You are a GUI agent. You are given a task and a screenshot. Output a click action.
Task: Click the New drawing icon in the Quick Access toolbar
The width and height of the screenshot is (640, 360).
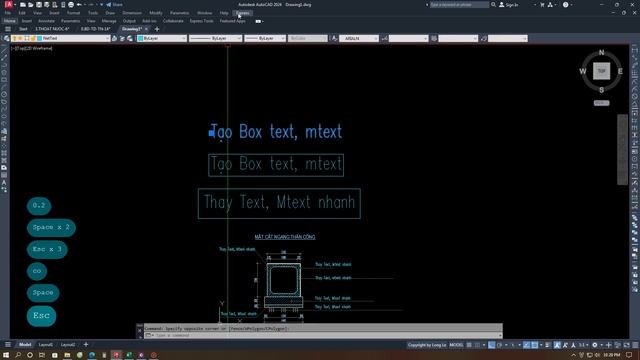pos(23,4)
